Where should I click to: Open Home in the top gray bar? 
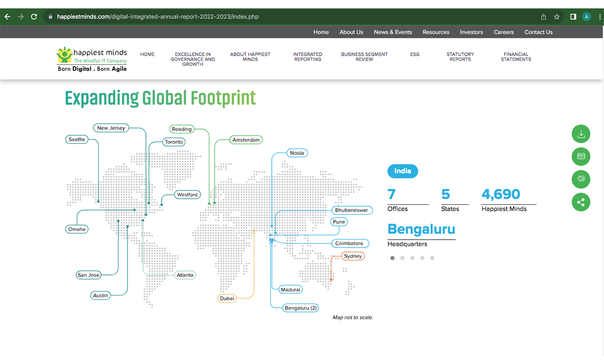point(321,32)
